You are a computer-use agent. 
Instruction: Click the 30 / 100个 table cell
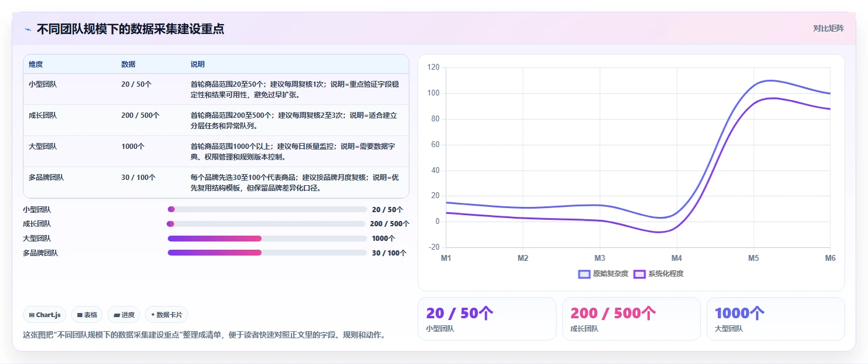138,178
